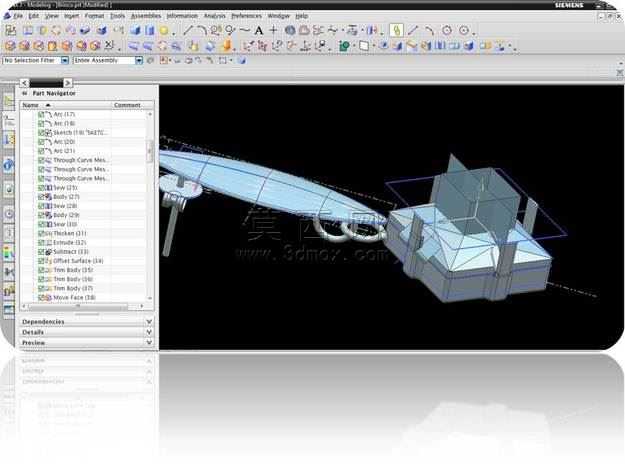625x469 pixels.
Task: Click the diagonal line icon right of highlighted icon
Action: [x=413, y=30]
